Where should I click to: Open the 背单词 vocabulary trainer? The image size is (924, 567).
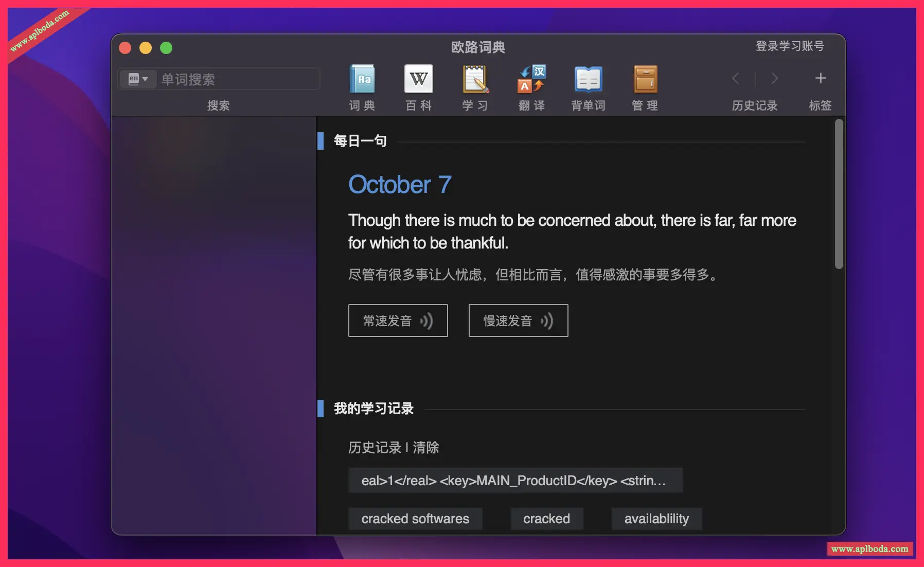click(588, 86)
